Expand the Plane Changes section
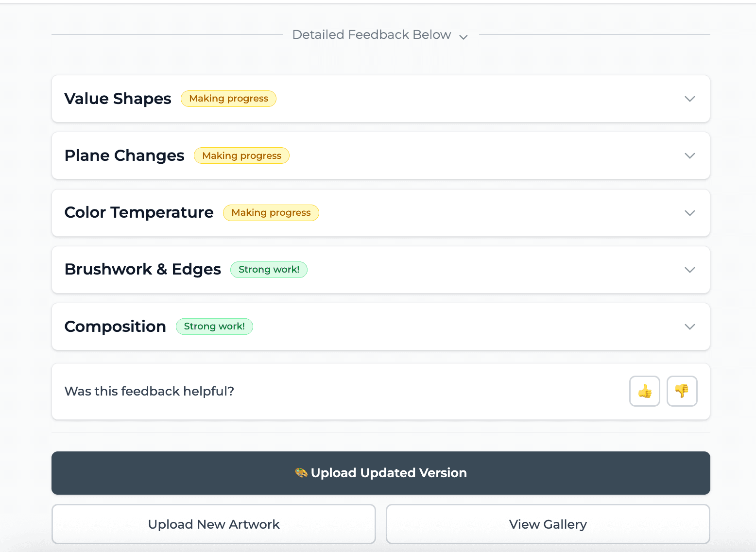The height and width of the screenshot is (552, 756). coord(689,155)
